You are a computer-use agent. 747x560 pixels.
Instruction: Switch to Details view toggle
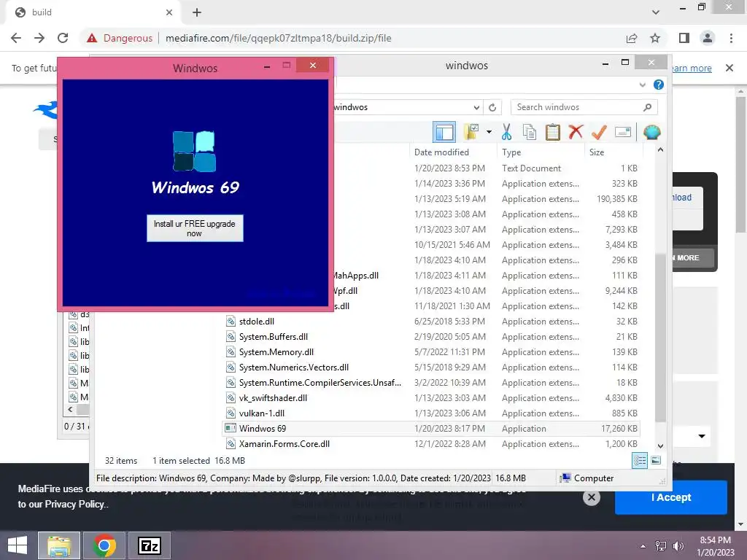pos(640,461)
